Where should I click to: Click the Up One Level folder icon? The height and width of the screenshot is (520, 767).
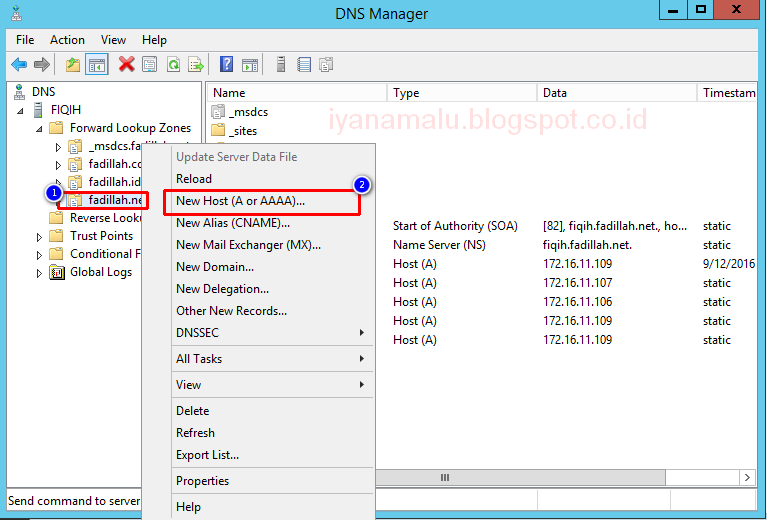pyautogui.click(x=73, y=64)
